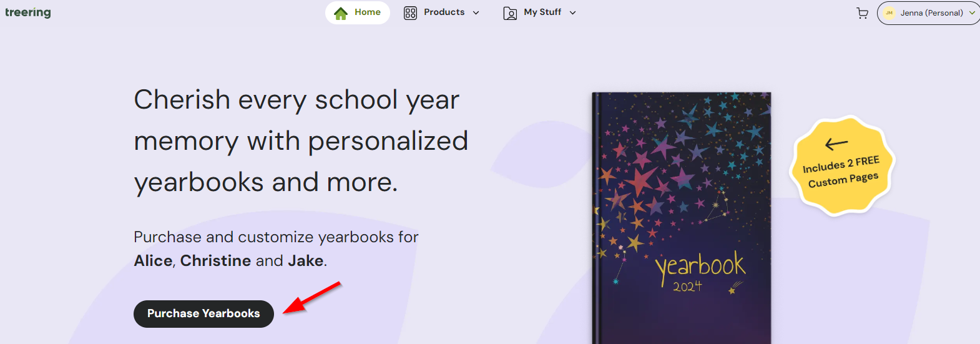Open the My Stuff menu label
Image resolution: width=980 pixels, height=344 pixels.
[542, 12]
